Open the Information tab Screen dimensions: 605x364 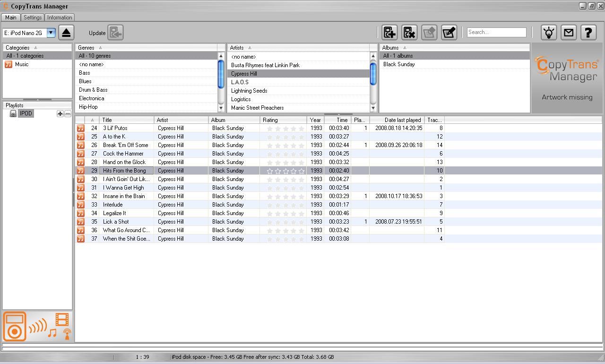59,17
